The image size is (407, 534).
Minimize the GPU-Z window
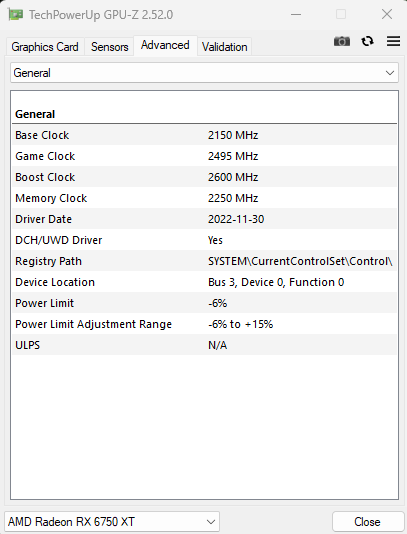tap(296, 14)
